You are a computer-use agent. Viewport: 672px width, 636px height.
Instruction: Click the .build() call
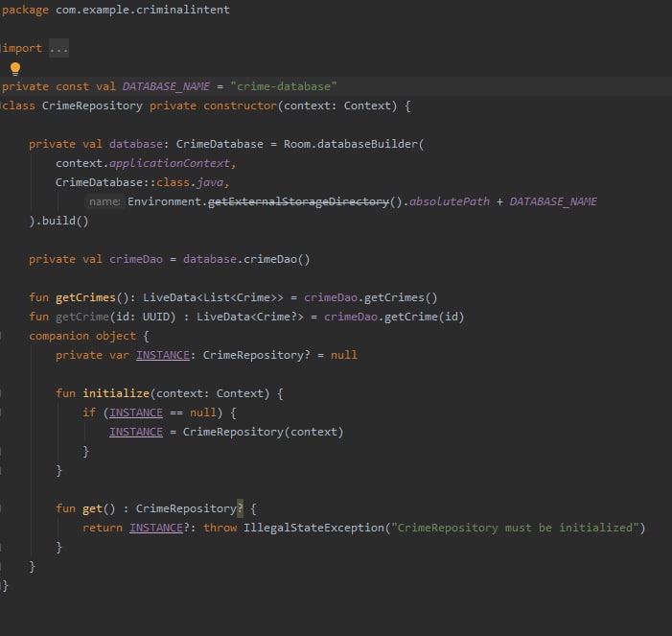click(x=62, y=221)
